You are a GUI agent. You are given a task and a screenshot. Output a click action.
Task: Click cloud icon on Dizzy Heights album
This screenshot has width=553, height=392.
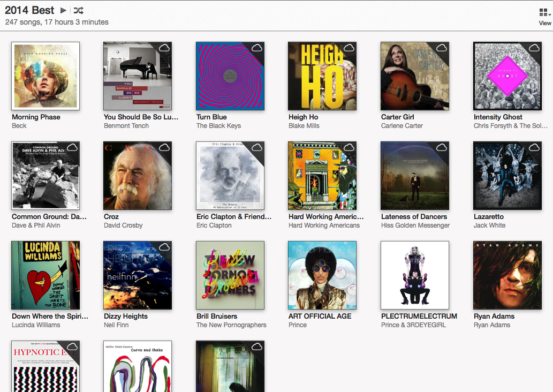coord(164,247)
